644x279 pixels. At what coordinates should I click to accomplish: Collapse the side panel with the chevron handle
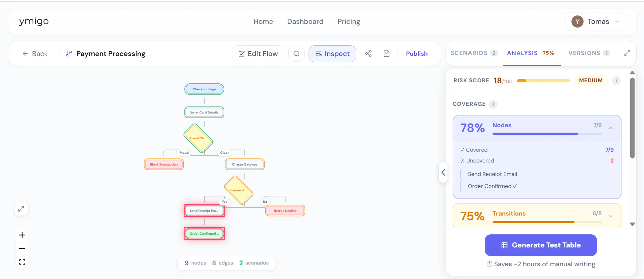pos(443,172)
